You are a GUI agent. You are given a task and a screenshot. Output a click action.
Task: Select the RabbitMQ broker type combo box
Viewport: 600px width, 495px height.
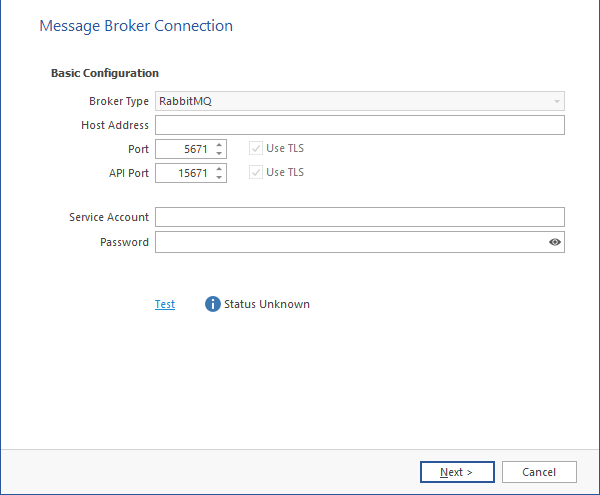(350, 101)
